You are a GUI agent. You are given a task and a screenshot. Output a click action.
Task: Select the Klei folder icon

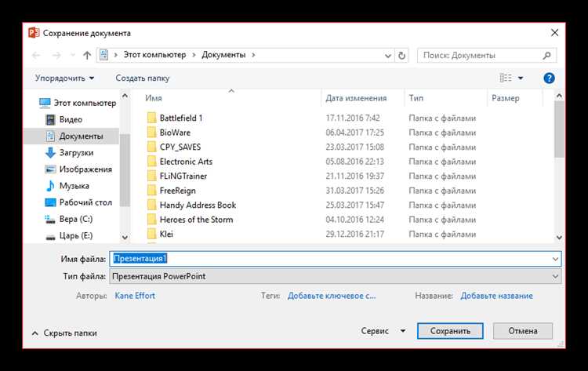coord(151,234)
